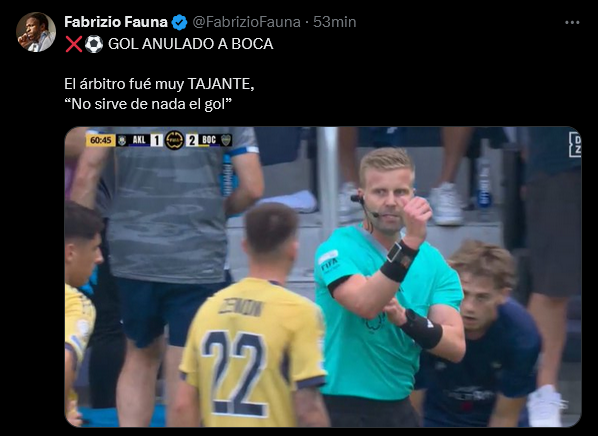Click the round tournament logo between scores
This screenshot has height=436, width=598.
click(174, 140)
